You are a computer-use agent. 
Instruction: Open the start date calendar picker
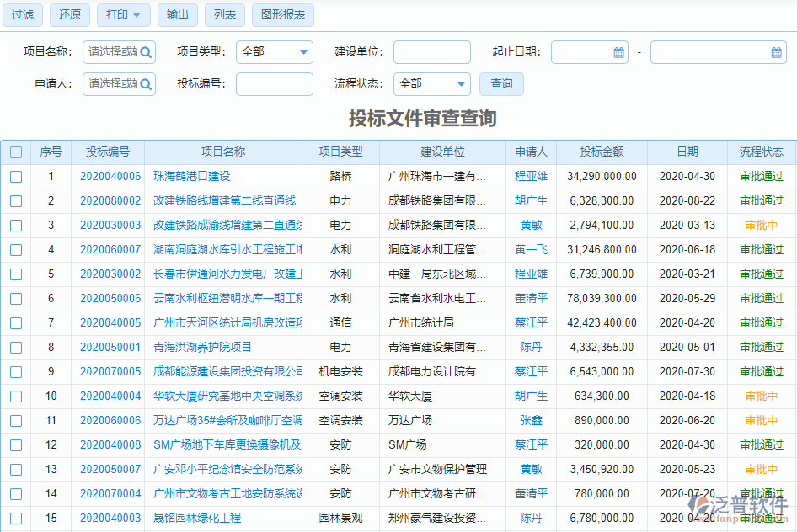tap(618, 51)
